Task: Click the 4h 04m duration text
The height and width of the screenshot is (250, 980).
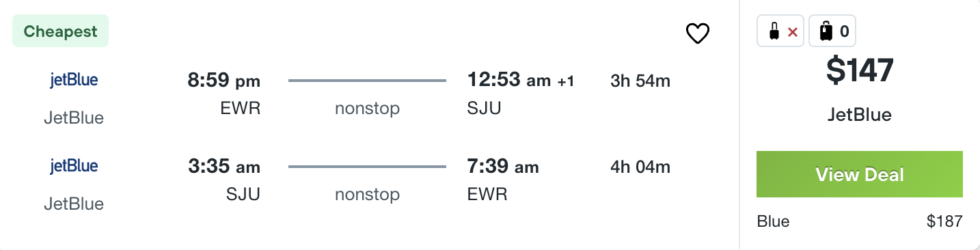Action: click(640, 167)
